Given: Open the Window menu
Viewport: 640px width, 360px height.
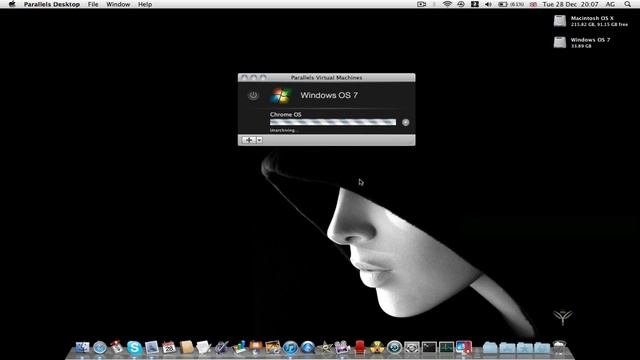Looking at the screenshot, I should click(118, 4).
